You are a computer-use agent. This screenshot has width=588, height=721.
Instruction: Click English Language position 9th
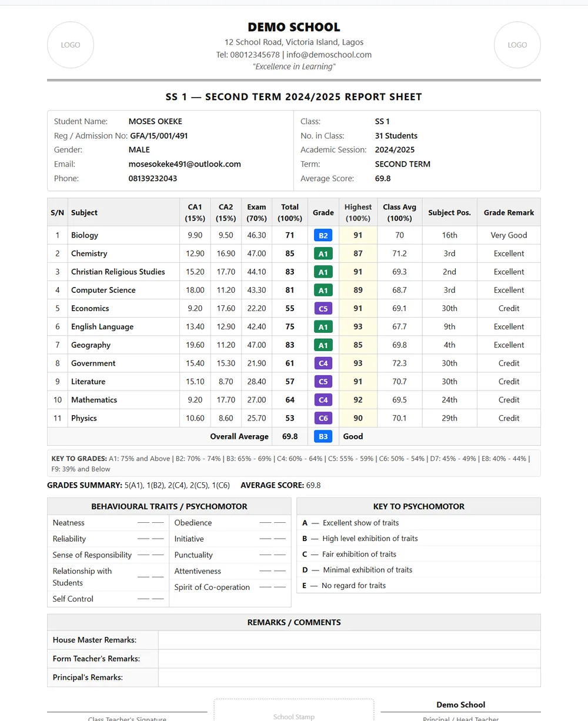point(450,326)
